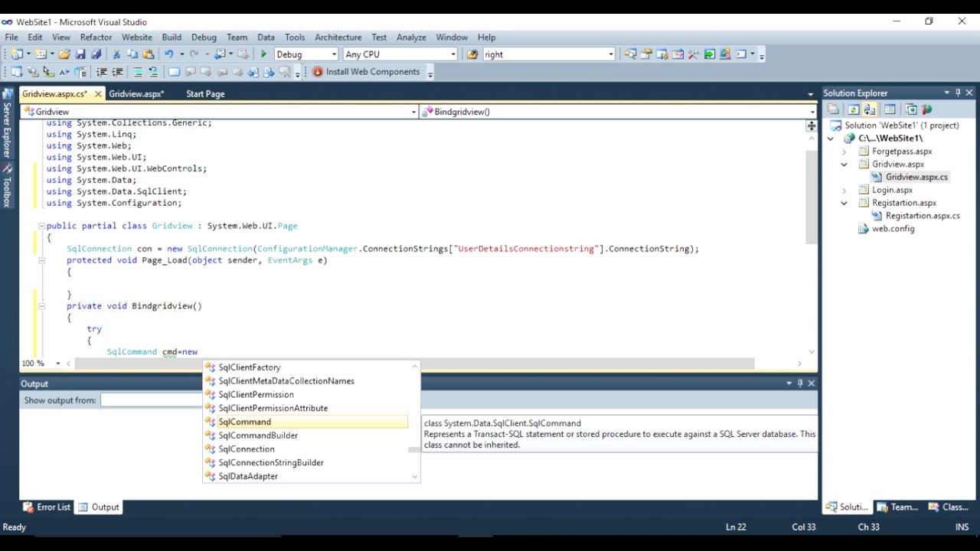Increase line indent icon
Screen dimensions: 980x551
(117, 72)
